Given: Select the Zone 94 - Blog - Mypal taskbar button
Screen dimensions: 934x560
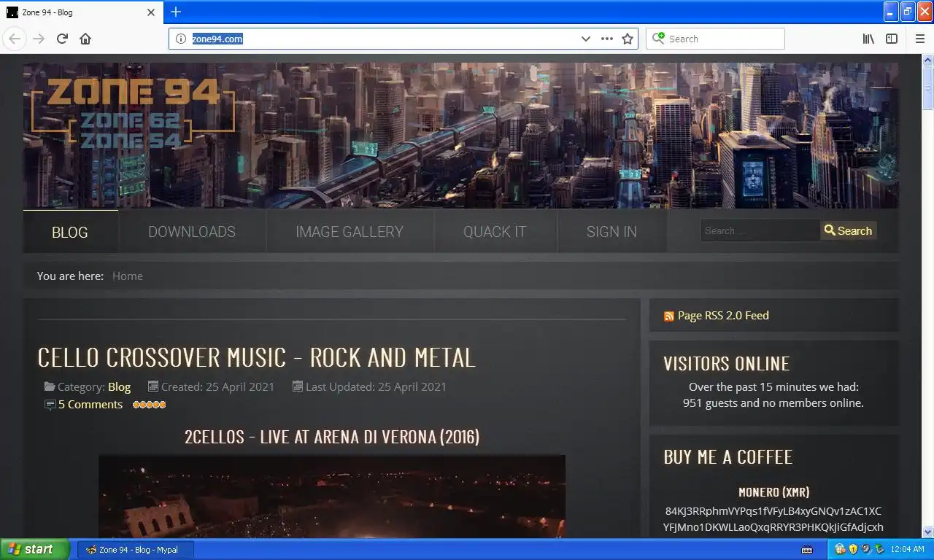Looking at the screenshot, I should pyautogui.click(x=136, y=549).
